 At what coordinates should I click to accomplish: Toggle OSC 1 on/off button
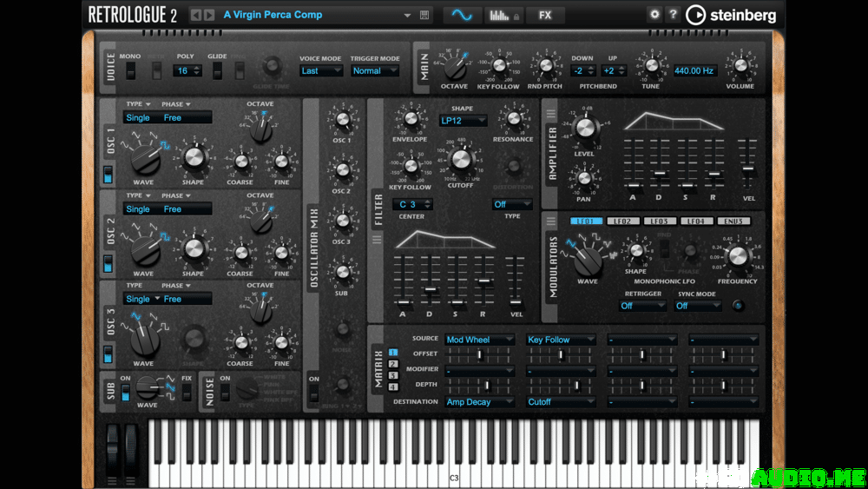pyautogui.click(x=108, y=175)
